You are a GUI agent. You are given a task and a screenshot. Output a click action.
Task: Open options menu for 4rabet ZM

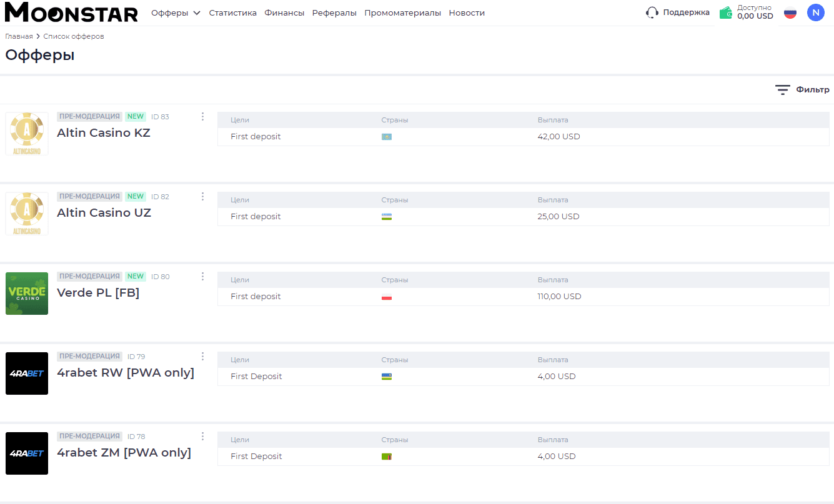(202, 437)
